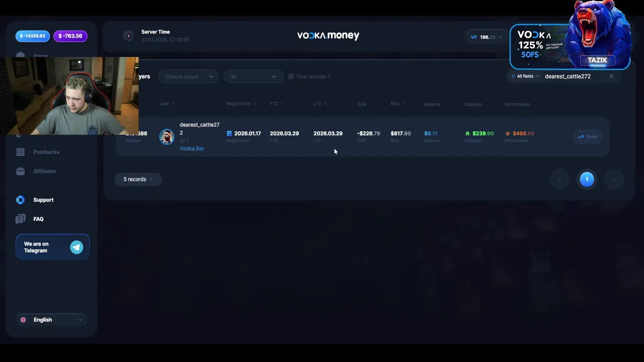
Task: Open the English language selector
Action: (x=51, y=320)
